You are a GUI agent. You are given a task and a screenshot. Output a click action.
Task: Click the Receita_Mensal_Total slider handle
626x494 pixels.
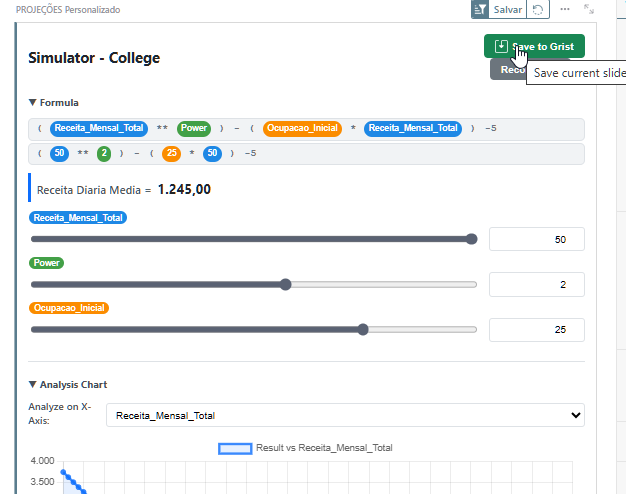472,239
